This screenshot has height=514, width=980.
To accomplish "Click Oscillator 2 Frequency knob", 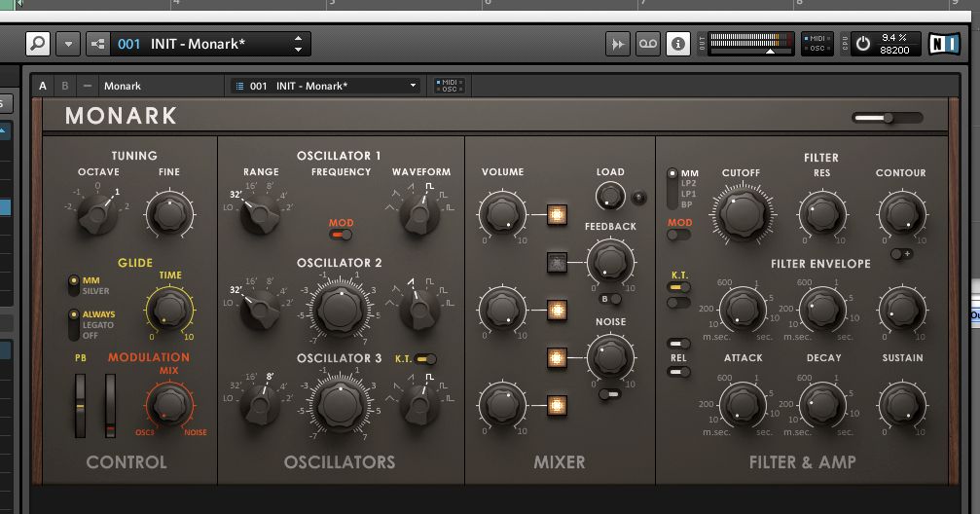I will coord(340,309).
